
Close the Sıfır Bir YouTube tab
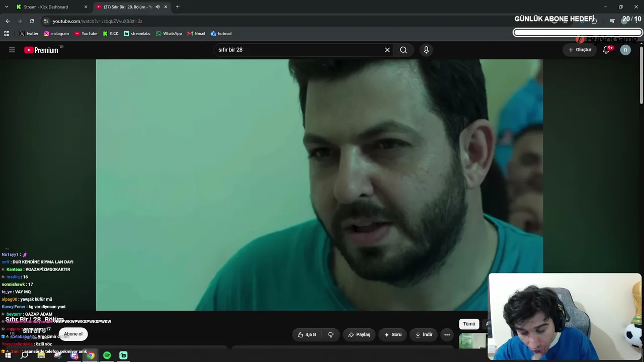click(x=166, y=7)
